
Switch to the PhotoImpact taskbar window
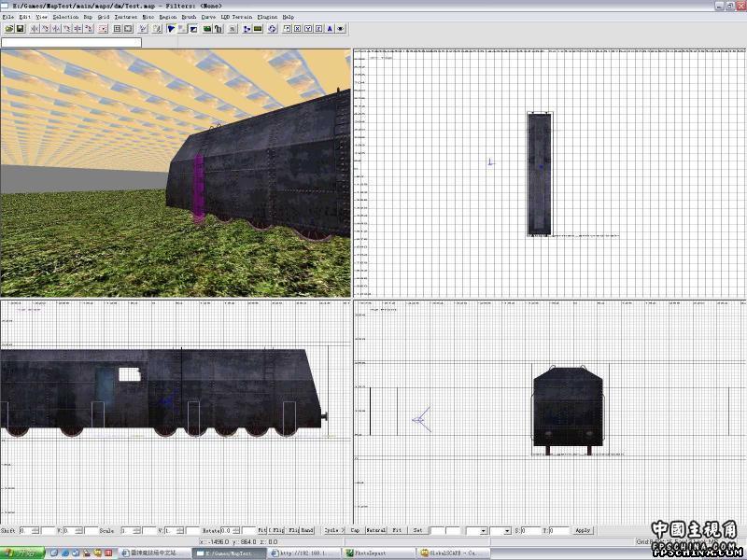[379, 553]
